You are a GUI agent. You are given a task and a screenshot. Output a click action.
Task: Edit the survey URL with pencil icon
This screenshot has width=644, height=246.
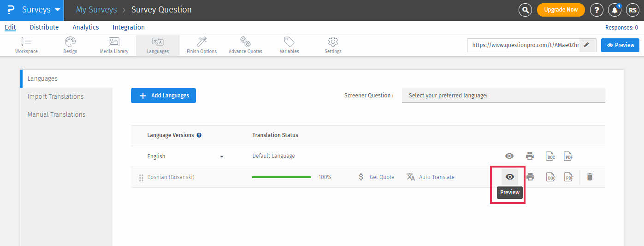pyautogui.click(x=587, y=45)
